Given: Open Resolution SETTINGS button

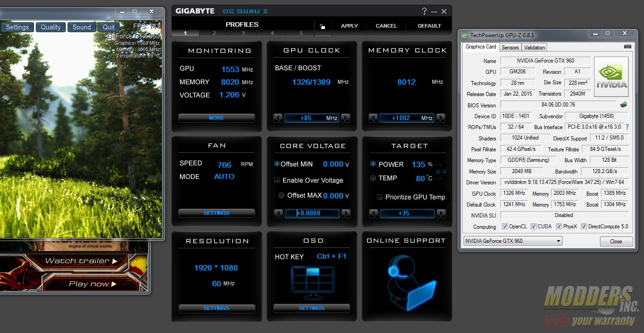Looking at the screenshot, I should 217,308.
